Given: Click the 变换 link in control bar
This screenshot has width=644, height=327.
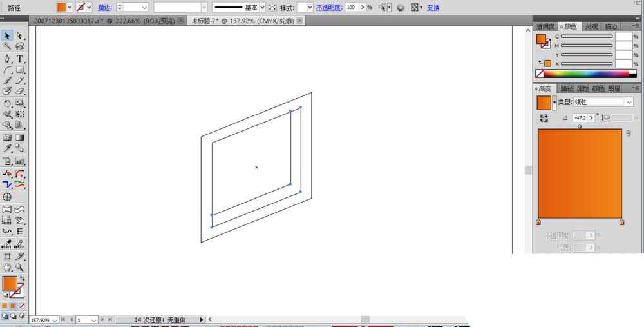Looking at the screenshot, I should 433,8.
